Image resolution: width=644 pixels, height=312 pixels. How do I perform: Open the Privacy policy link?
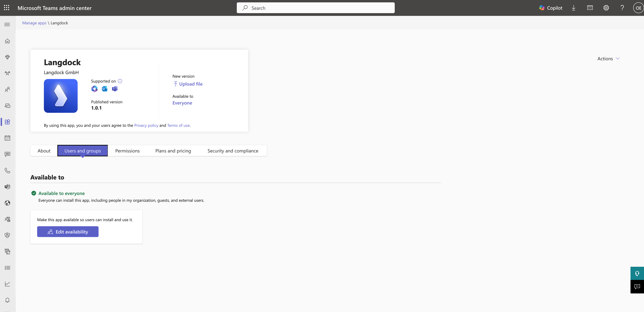pos(146,125)
